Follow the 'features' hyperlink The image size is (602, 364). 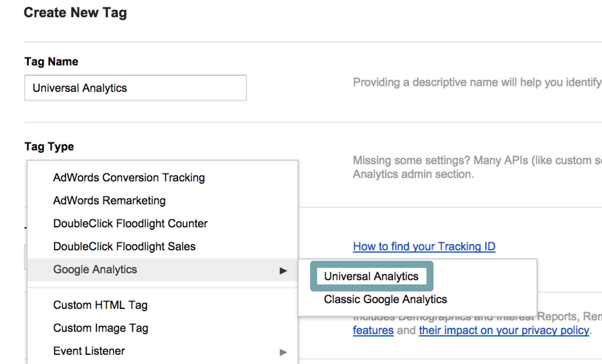click(x=373, y=330)
